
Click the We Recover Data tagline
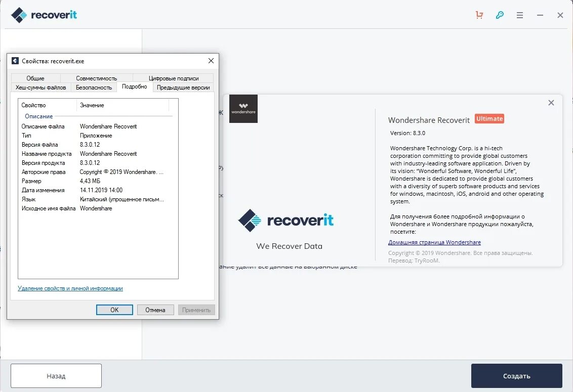[290, 246]
